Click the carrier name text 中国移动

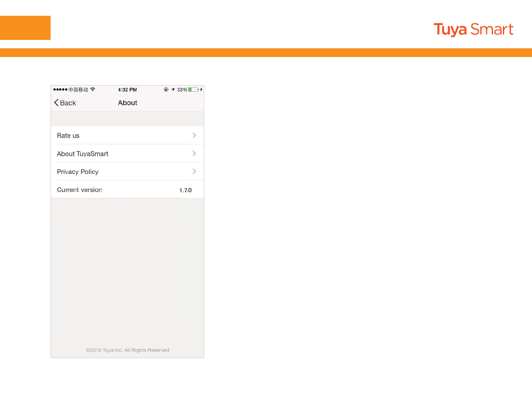78,90
